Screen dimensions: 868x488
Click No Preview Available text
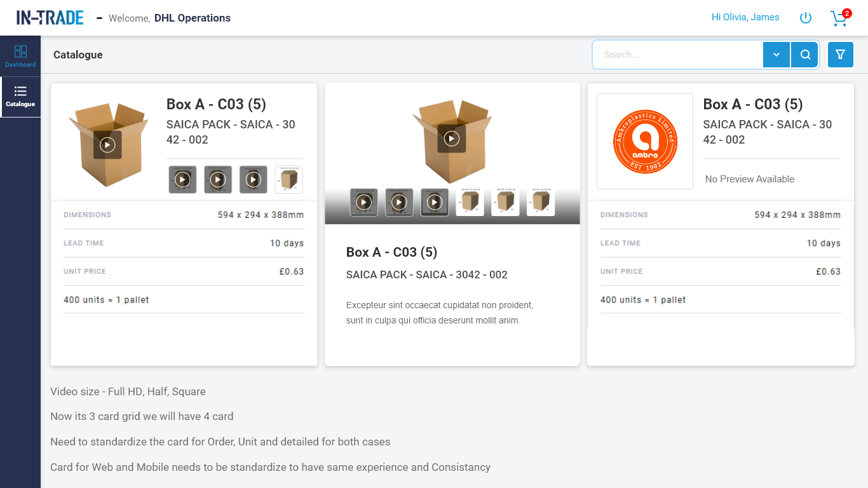[750, 179]
